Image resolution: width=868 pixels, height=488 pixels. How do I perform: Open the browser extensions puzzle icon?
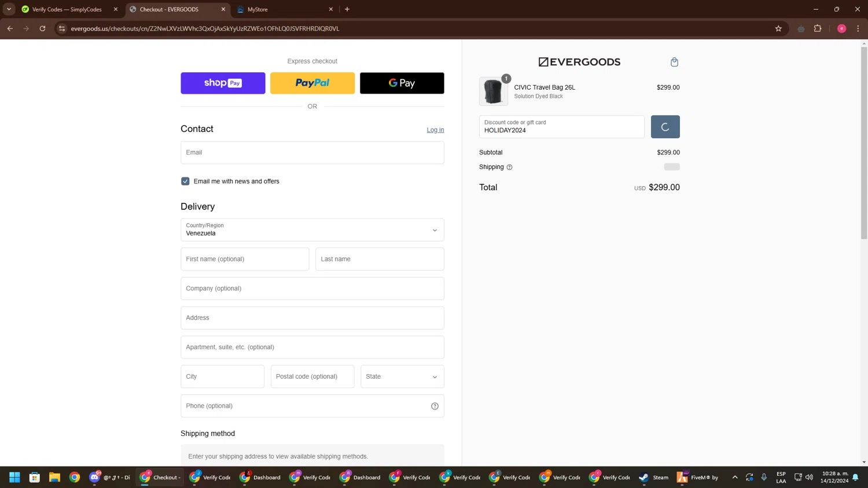(x=818, y=28)
